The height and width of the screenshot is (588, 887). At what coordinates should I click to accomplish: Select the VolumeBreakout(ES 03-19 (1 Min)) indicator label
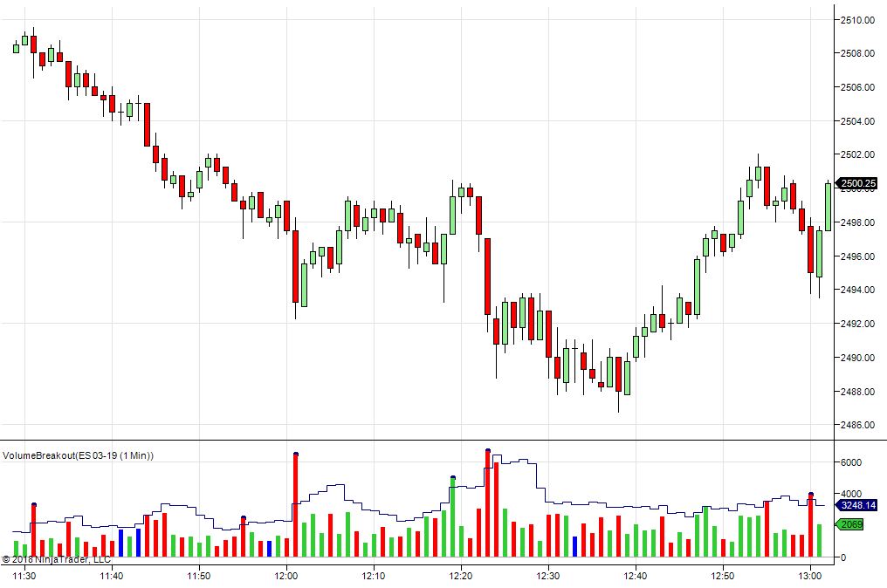pos(78,455)
